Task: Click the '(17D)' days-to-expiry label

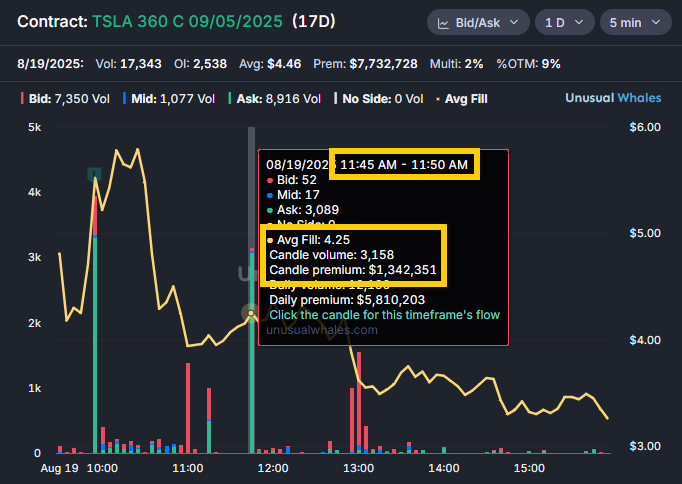Action: point(314,21)
